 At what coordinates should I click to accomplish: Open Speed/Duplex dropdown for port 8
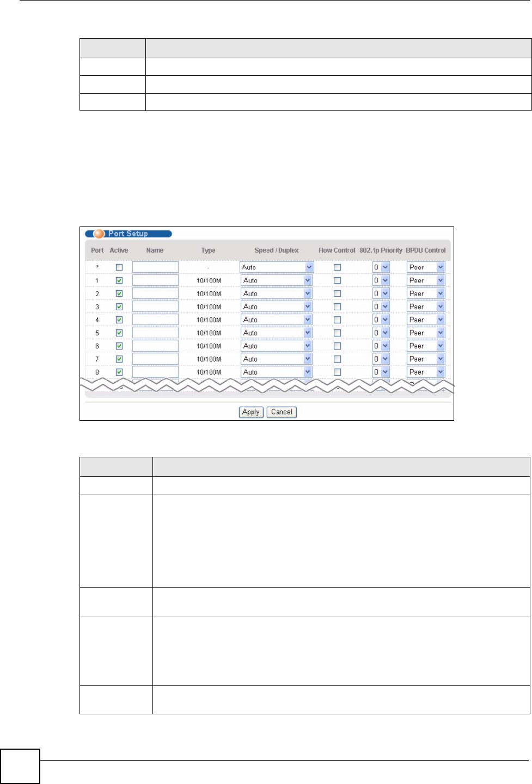coord(277,372)
